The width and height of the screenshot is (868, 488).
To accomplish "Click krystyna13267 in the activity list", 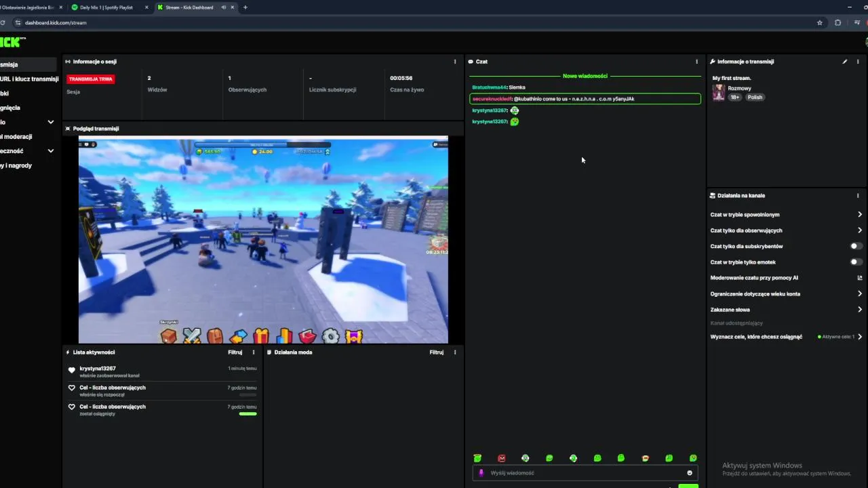I will pyautogui.click(x=98, y=369).
